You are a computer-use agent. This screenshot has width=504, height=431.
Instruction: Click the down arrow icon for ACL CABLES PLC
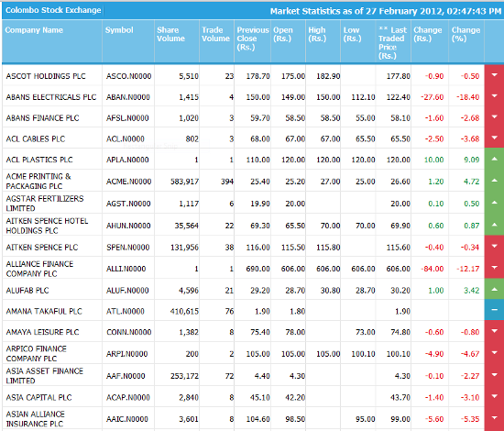[x=494, y=138]
